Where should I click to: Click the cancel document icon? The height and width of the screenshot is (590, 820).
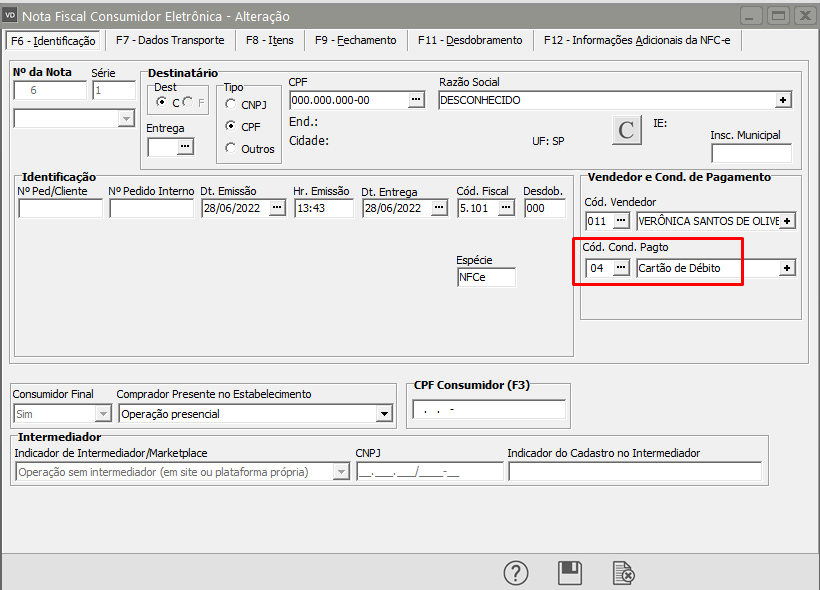[623, 573]
